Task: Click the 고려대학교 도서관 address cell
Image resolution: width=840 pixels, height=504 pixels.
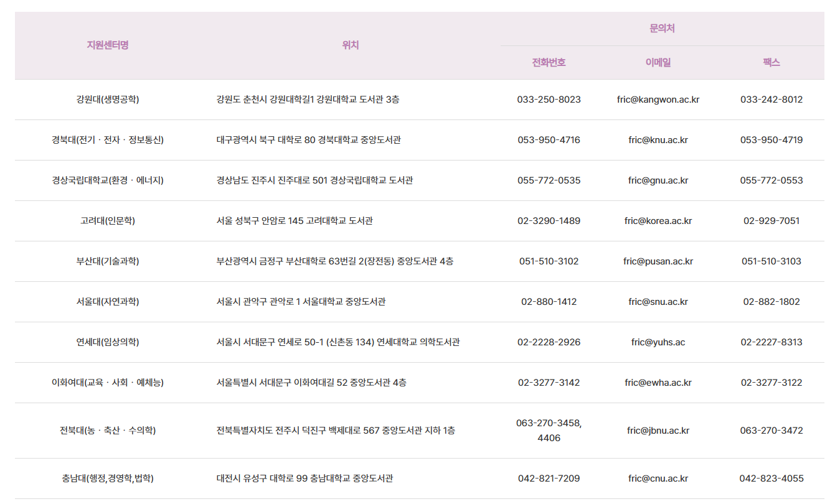Action: click(295, 221)
